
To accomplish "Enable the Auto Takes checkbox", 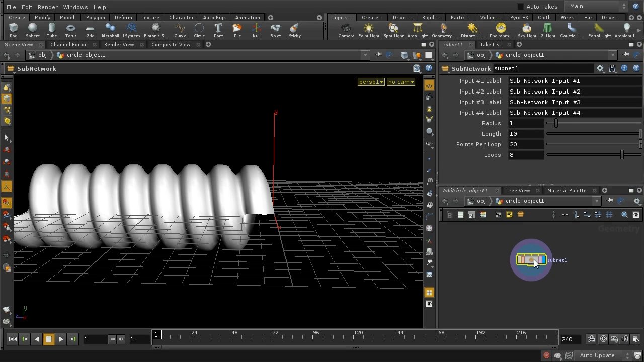I will tap(520, 7).
